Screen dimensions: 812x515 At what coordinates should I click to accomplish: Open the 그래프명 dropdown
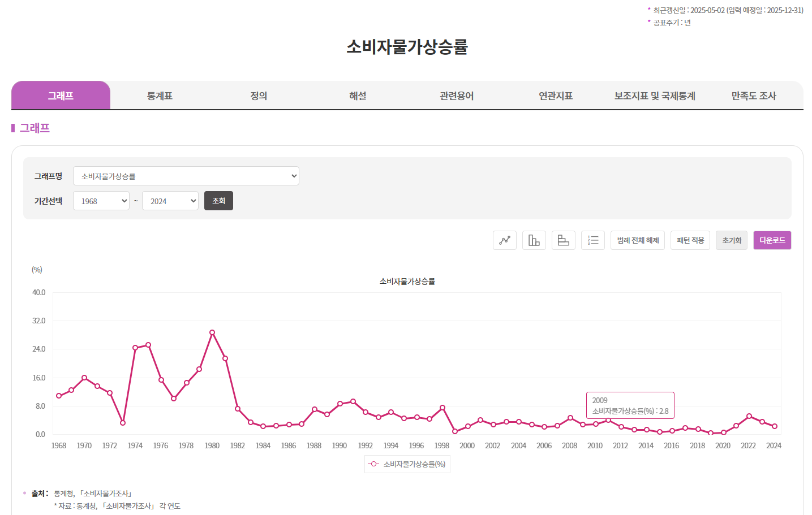(186, 176)
